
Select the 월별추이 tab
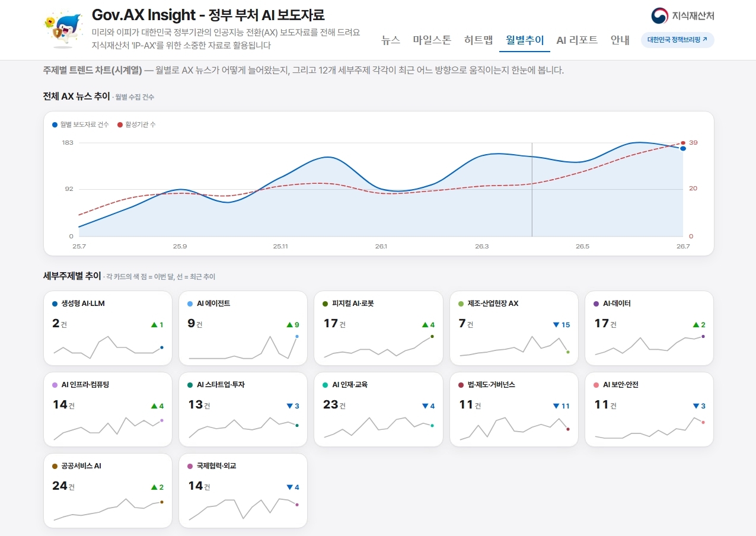point(525,40)
